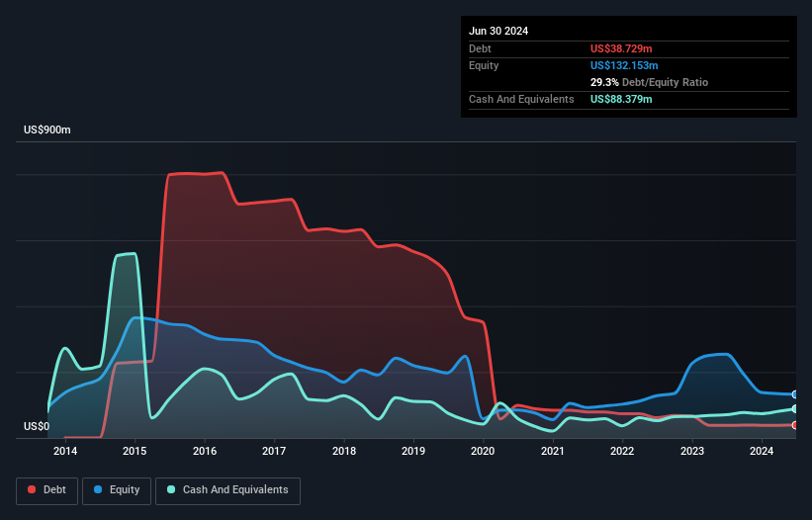Screen dimensions: 812x520
Task: Click the red Debt end-point marker
Action: pos(795,425)
